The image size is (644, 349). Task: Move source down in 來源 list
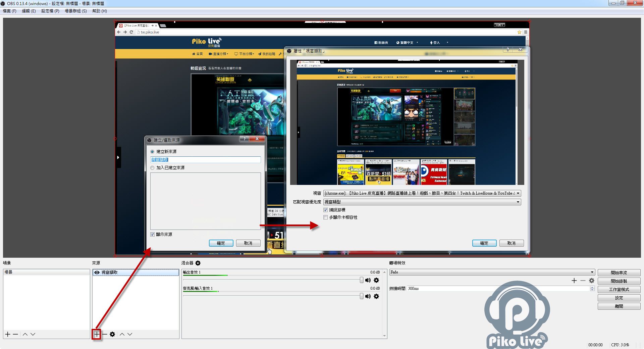click(130, 334)
